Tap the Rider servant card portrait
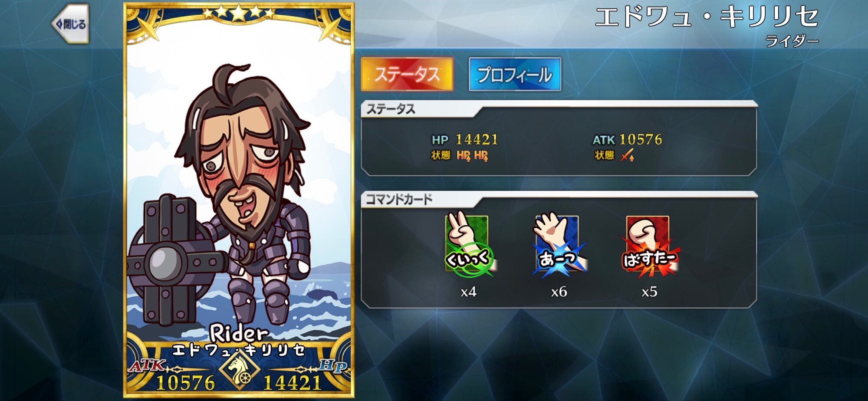 click(239, 200)
